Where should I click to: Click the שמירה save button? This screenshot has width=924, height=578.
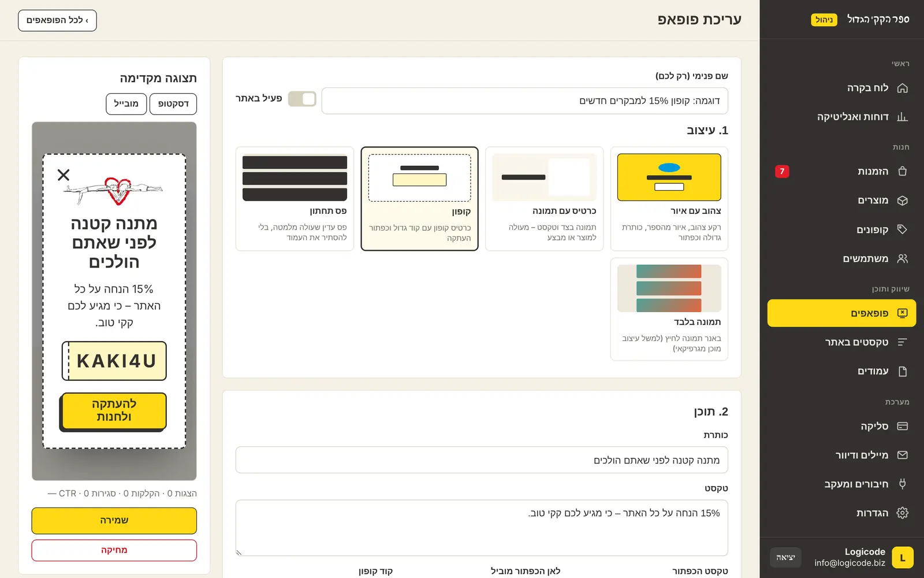click(114, 520)
